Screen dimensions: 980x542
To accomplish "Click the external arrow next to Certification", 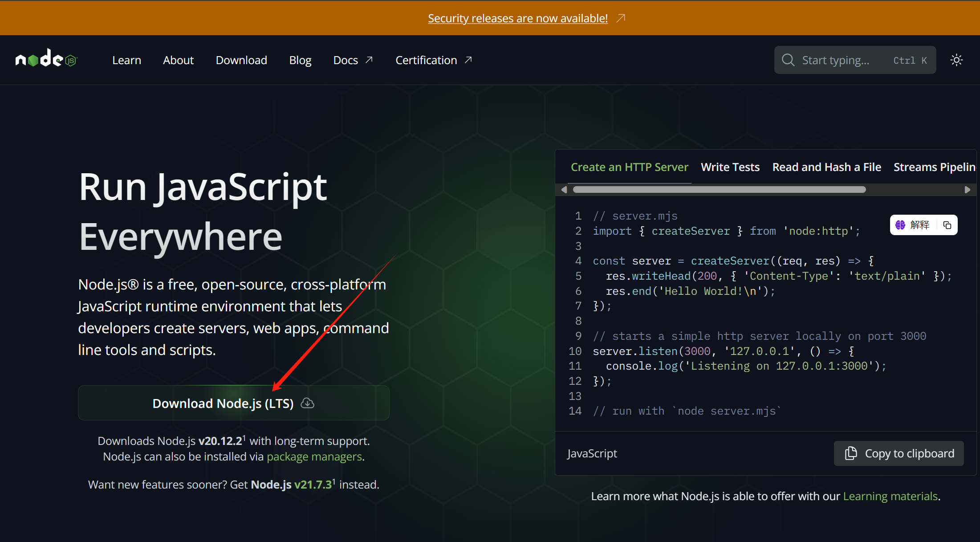I will tap(468, 60).
